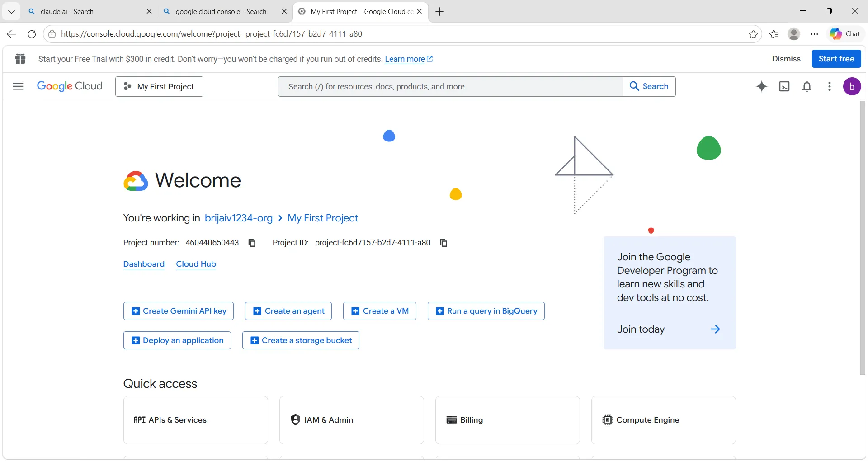Open the Dashboard link
This screenshot has width=868, height=461.
tap(144, 264)
